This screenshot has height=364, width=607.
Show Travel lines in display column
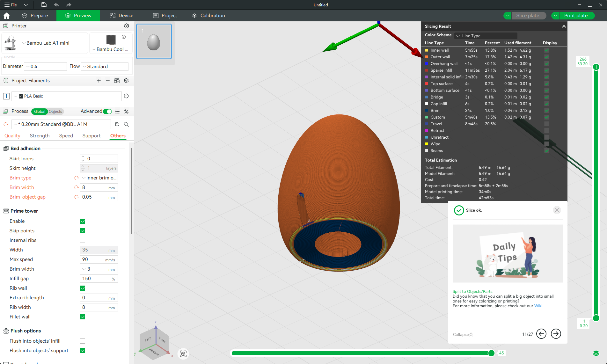coord(546,124)
